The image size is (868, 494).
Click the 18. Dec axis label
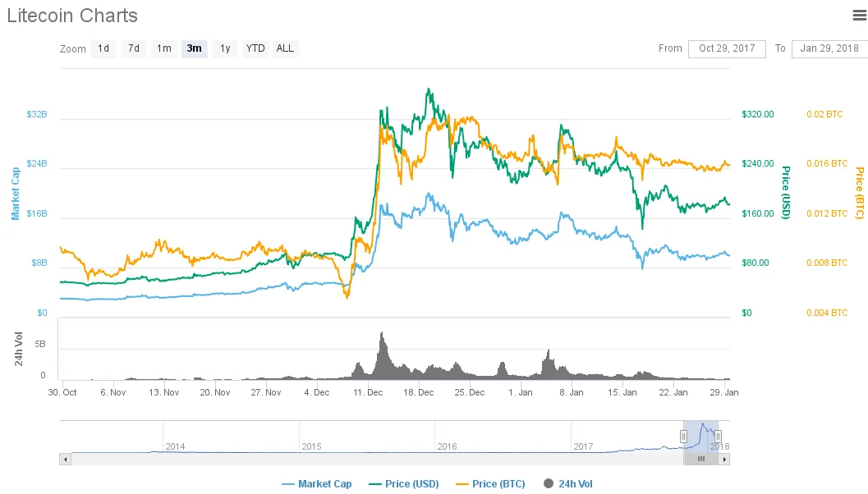coord(419,392)
